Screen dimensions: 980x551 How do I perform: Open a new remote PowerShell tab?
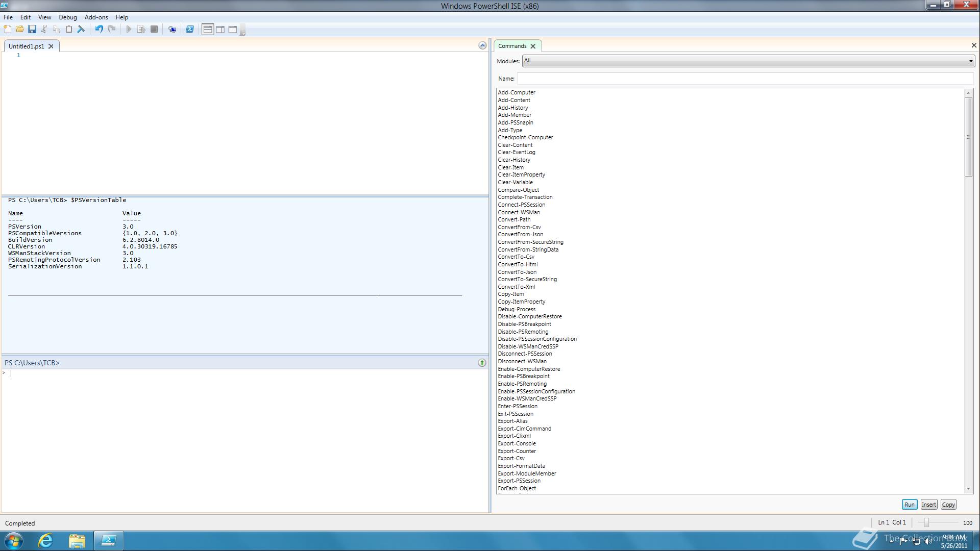[172, 29]
